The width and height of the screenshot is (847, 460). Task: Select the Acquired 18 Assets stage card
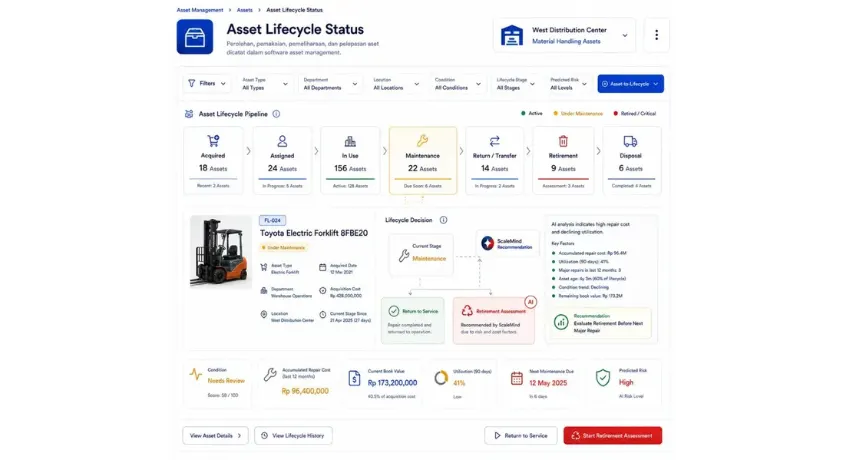(x=213, y=160)
